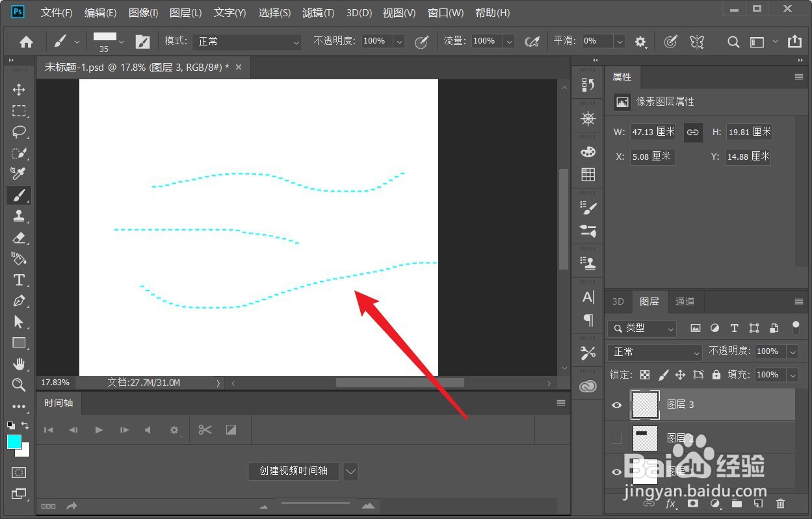Open the 文件(F) menu
This screenshot has width=812, height=519.
[57, 13]
